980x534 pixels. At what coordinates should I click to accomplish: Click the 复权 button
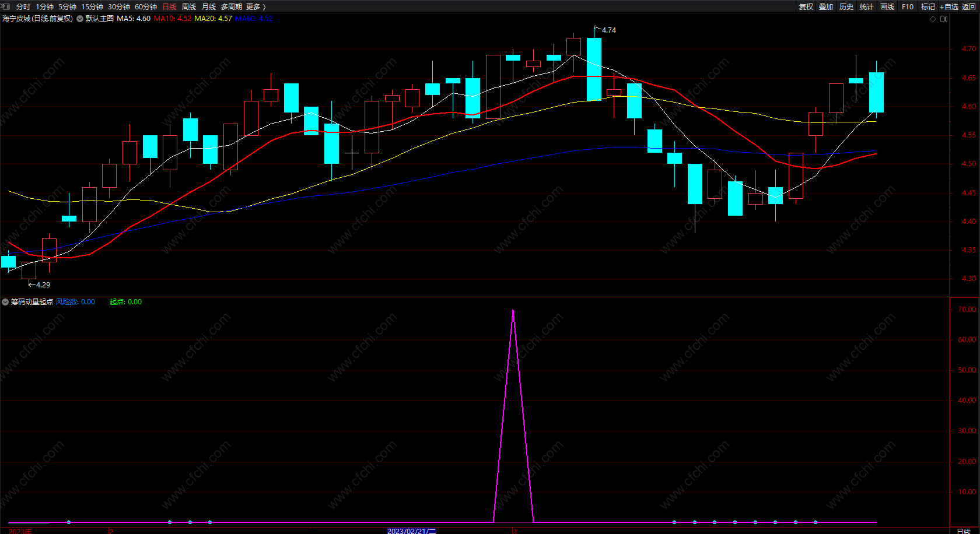pyautogui.click(x=806, y=6)
